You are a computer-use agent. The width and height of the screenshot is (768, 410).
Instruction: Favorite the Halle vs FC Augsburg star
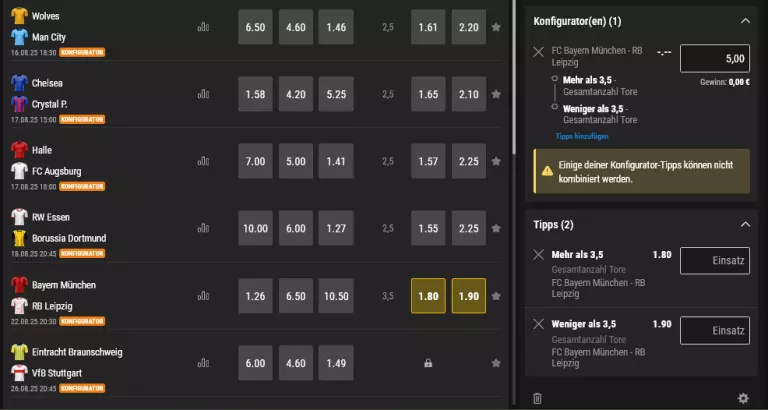pyautogui.click(x=496, y=161)
